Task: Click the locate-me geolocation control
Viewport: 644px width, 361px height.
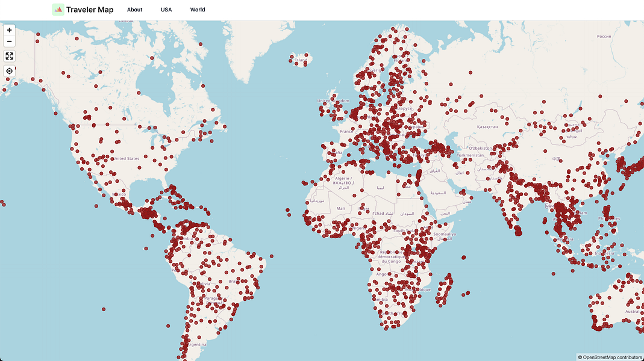Action: pyautogui.click(x=9, y=71)
